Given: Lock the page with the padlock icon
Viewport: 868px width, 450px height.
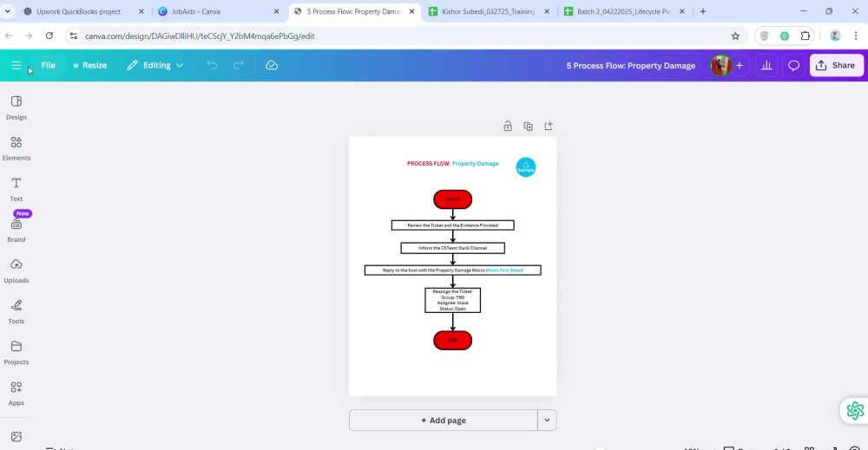Looking at the screenshot, I should point(508,126).
